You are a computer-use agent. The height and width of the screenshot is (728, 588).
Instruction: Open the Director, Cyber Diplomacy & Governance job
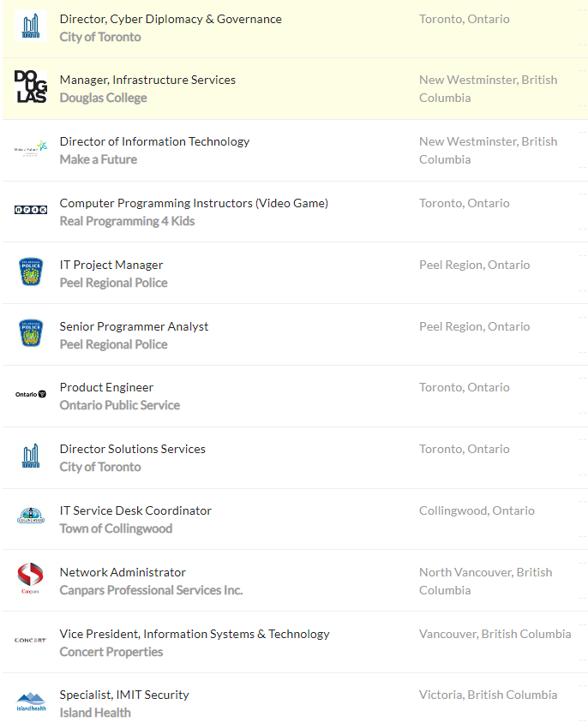[x=171, y=19]
